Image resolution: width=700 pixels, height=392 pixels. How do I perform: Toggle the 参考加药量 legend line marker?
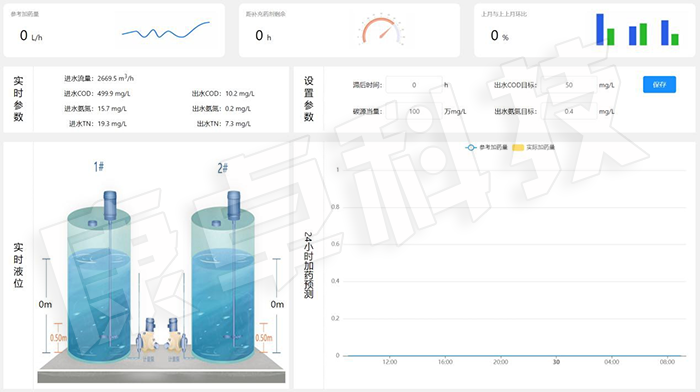click(x=471, y=147)
